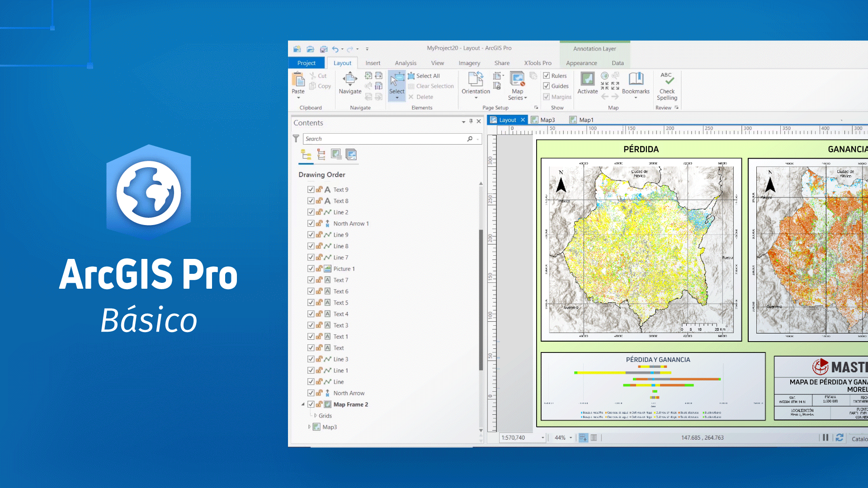The image size is (868, 488).
Task: Open the map scale 1:570,740 dropdown
Action: [x=542, y=437]
